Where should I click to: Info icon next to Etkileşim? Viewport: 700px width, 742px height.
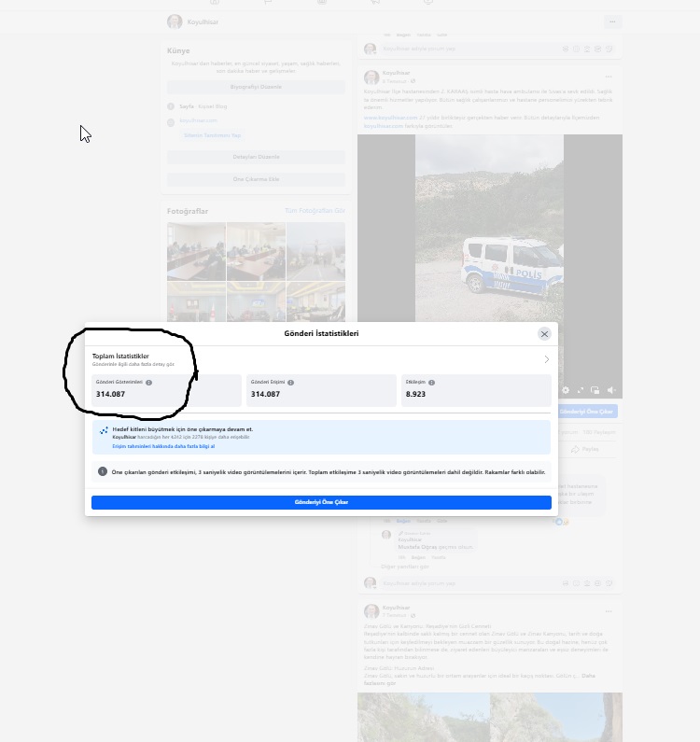431,383
